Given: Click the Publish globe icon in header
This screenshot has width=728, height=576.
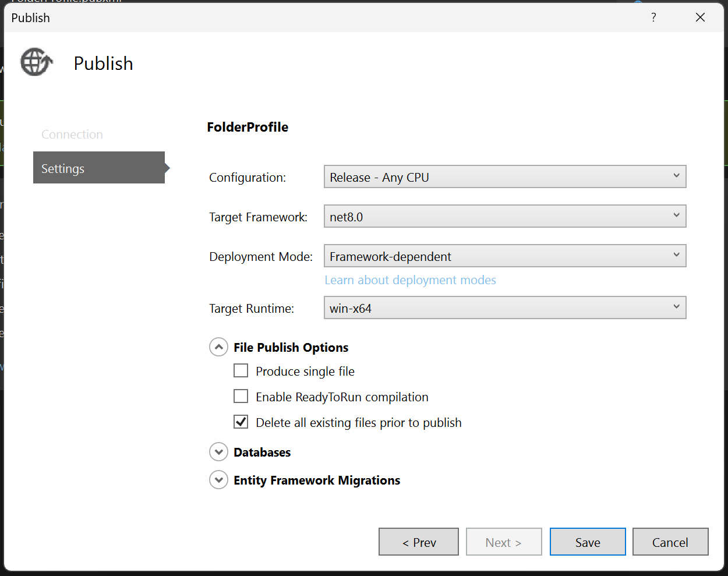Looking at the screenshot, I should pyautogui.click(x=37, y=62).
